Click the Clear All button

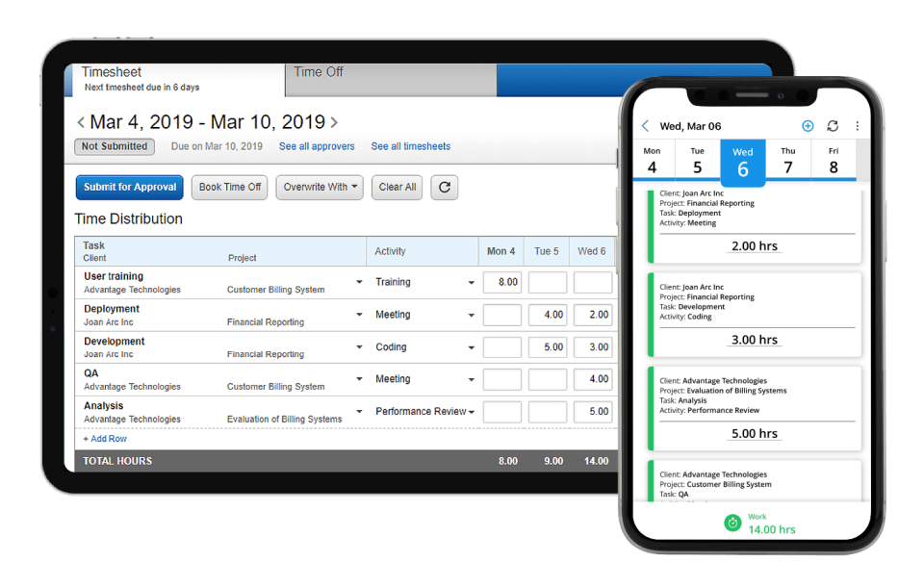pyautogui.click(x=397, y=188)
